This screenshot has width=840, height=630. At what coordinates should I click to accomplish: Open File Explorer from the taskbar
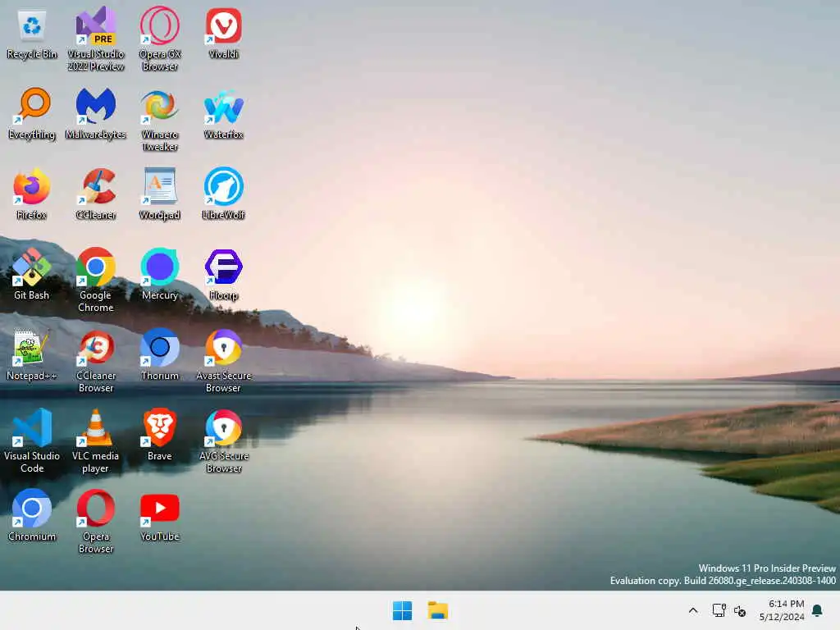(438, 610)
